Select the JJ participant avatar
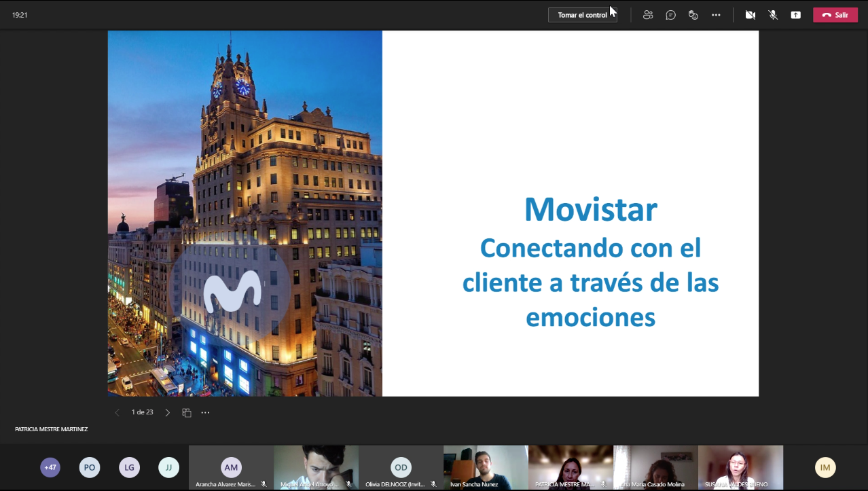 (x=168, y=467)
